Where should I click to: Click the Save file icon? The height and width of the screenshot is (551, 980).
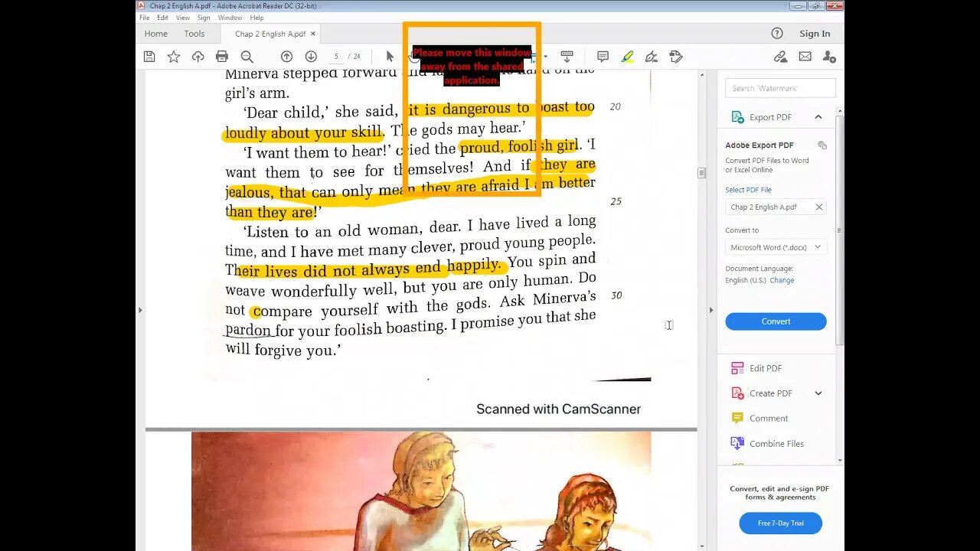pos(149,57)
